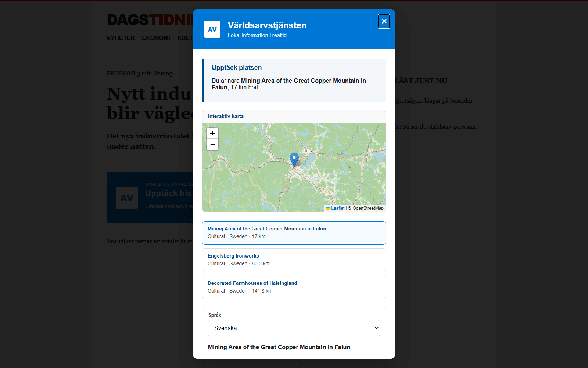
Task: Click the Dagstidningen site logo
Action: click(150, 20)
